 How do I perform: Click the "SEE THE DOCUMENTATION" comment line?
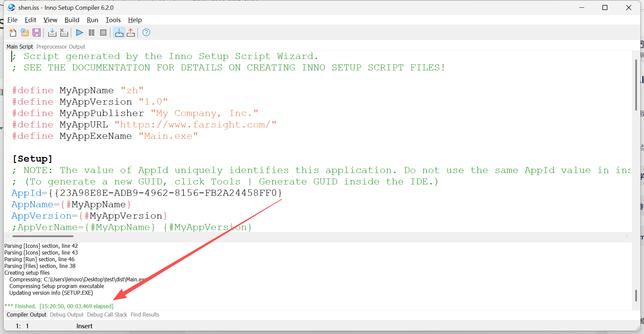[x=229, y=67]
